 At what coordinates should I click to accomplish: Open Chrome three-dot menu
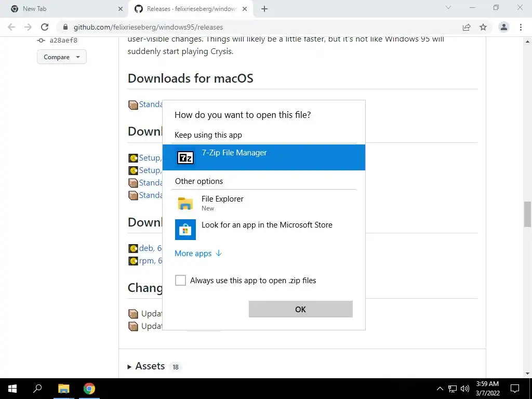521,27
